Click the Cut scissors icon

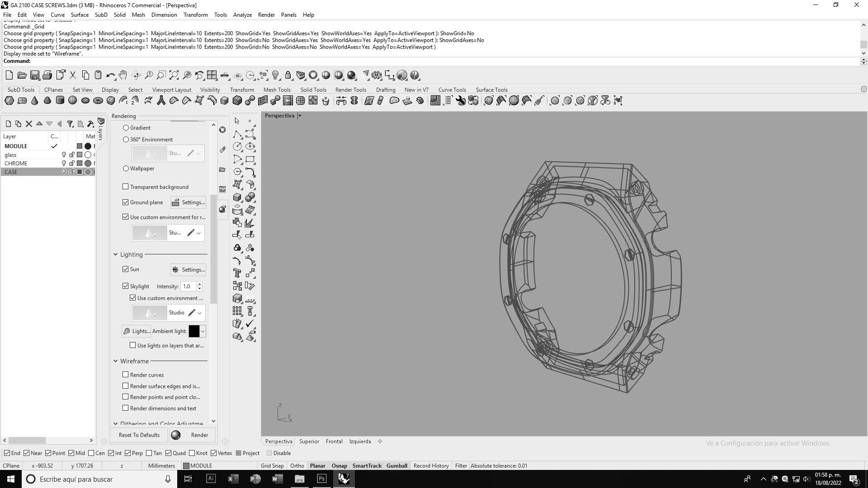tap(72, 75)
